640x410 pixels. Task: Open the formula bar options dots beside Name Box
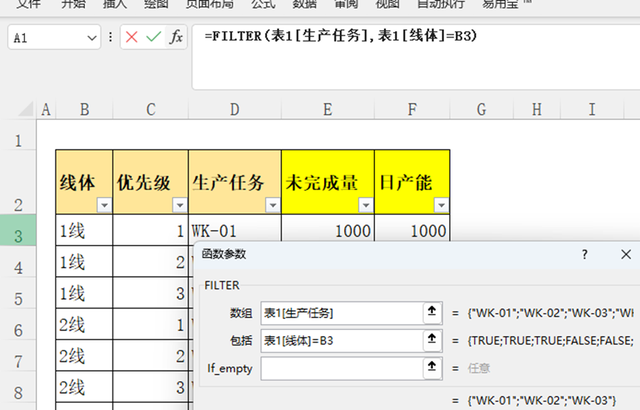point(110,37)
